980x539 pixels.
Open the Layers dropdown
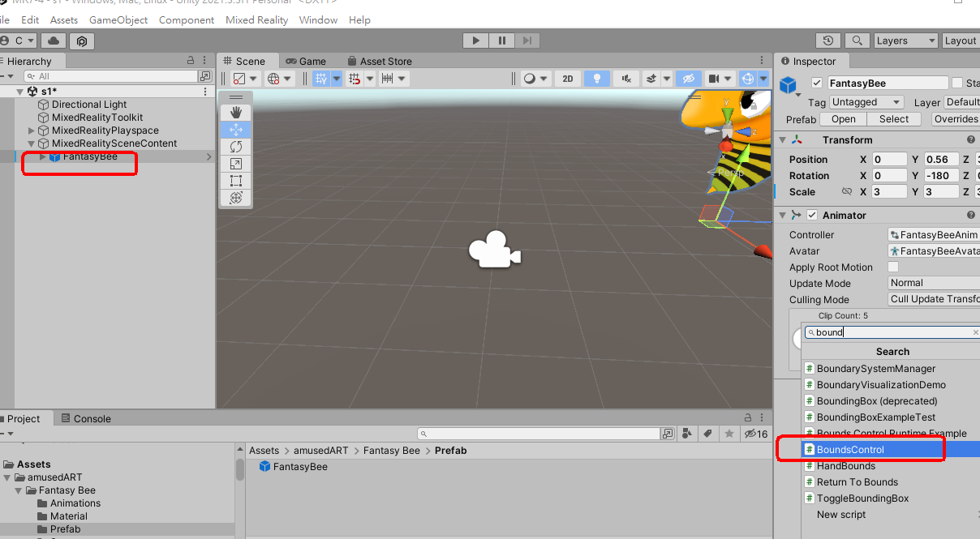click(905, 41)
